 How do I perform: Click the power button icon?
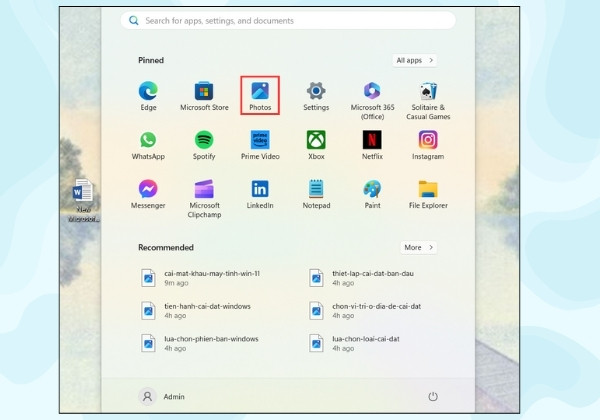(433, 396)
